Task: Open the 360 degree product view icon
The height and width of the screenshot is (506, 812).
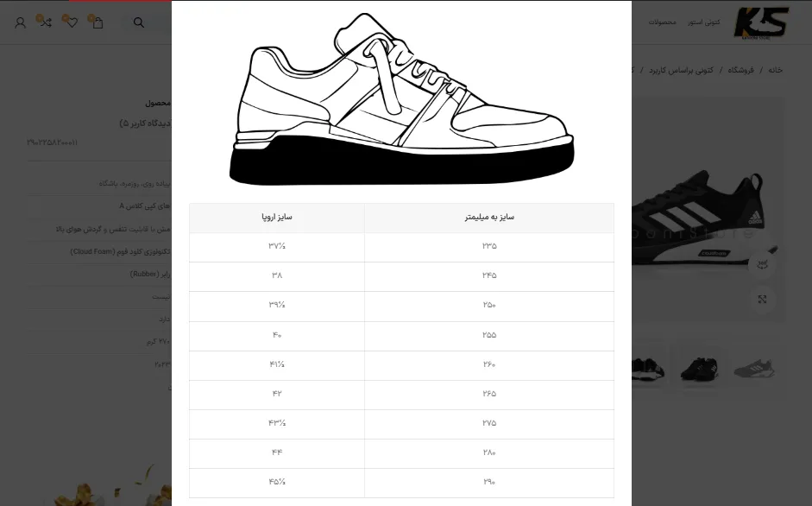Action: pos(762,265)
